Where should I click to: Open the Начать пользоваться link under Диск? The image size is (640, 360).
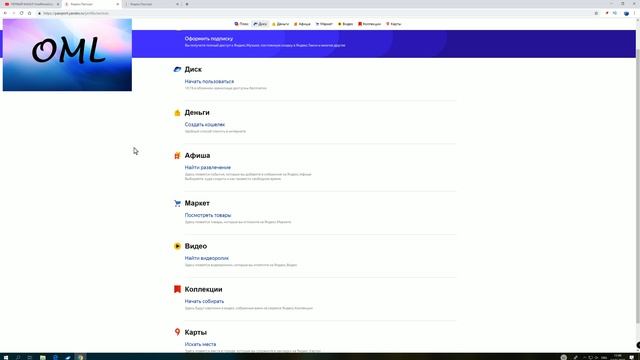pos(209,81)
